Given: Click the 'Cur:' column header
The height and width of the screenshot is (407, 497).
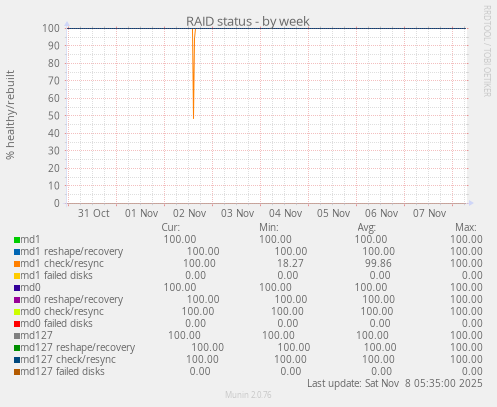Looking at the screenshot, I should point(171,227).
